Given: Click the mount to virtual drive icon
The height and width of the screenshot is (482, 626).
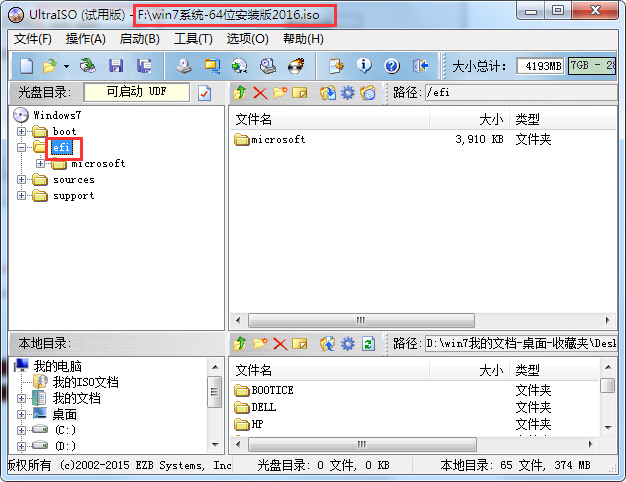Looking at the screenshot, I should click(268, 66).
